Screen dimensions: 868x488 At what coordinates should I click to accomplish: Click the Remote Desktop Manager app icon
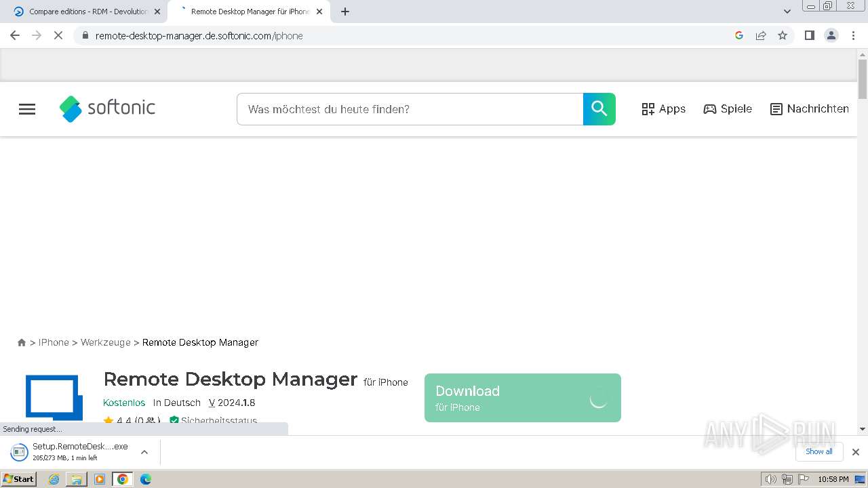[54, 397]
